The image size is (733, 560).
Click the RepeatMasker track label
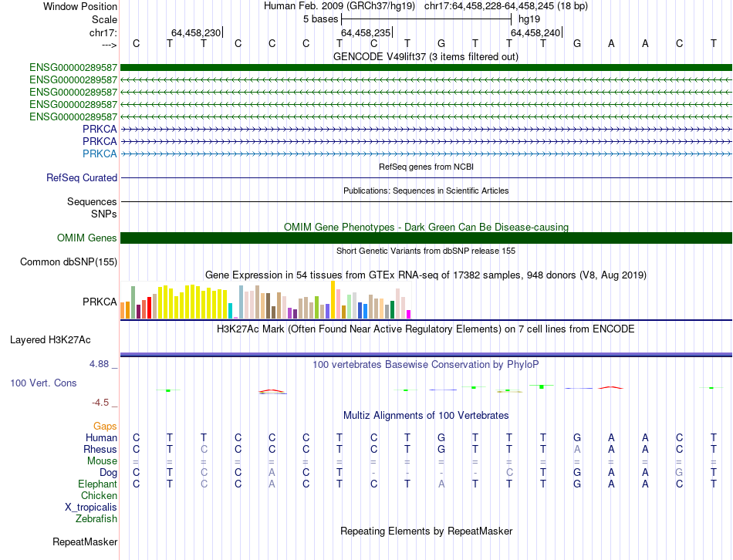click(85, 541)
